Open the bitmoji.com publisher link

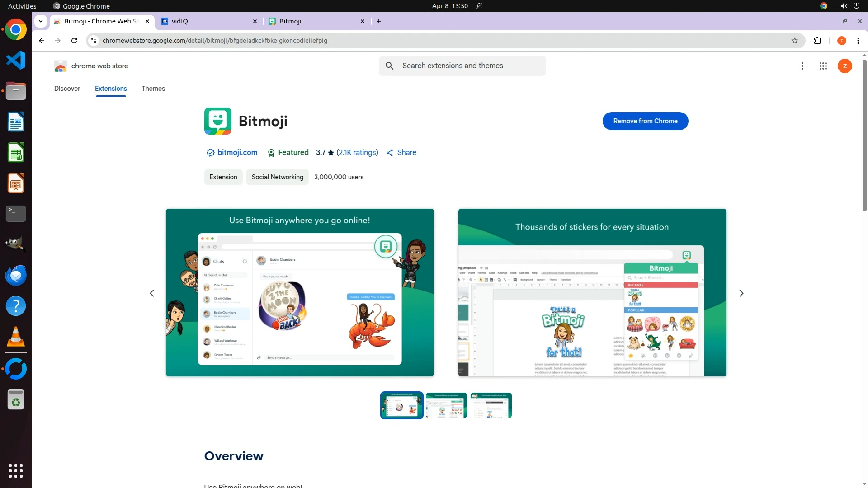237,153
